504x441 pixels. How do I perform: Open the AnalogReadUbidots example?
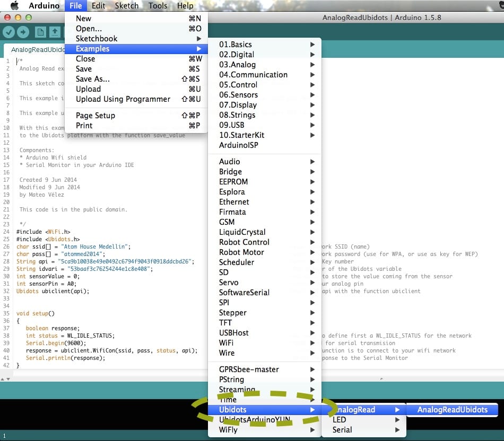click(452, 410)
